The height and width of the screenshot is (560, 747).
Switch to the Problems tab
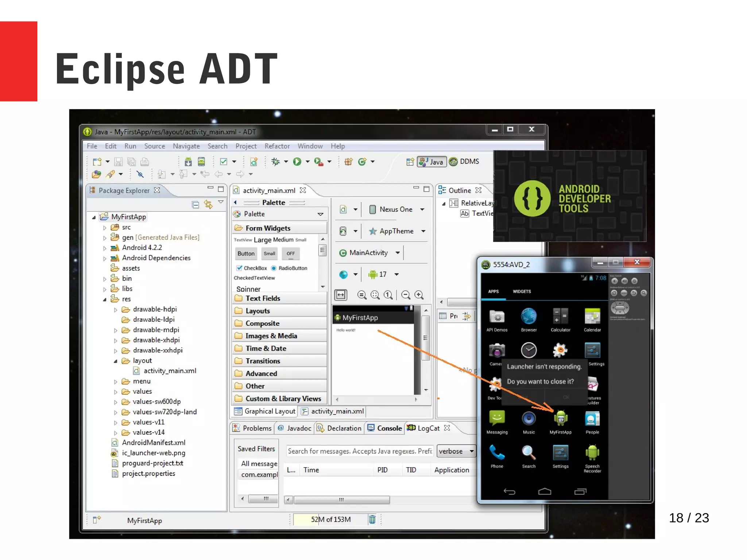pos(252,428)
